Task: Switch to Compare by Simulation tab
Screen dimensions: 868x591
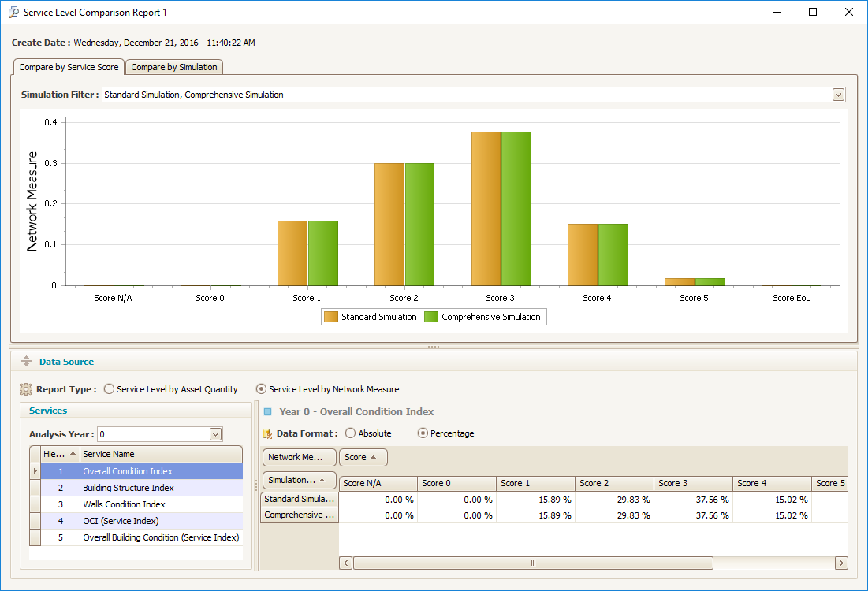Action: coord(174,67)
